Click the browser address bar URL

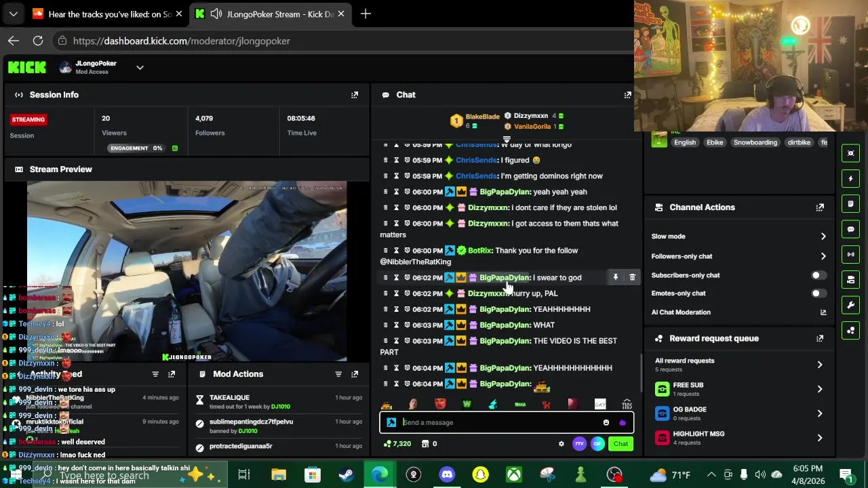tap(181, 41)
